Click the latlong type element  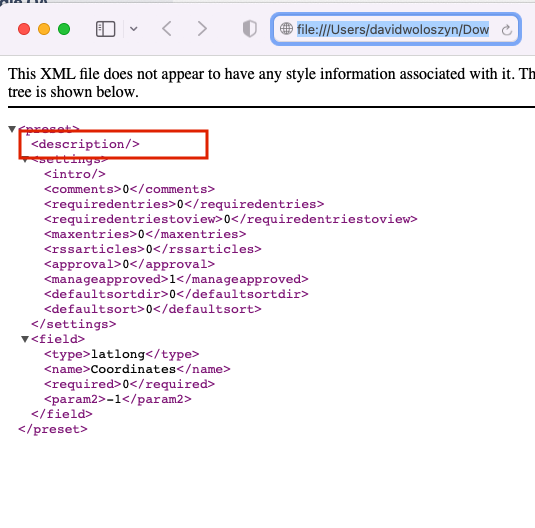[121, 354]
